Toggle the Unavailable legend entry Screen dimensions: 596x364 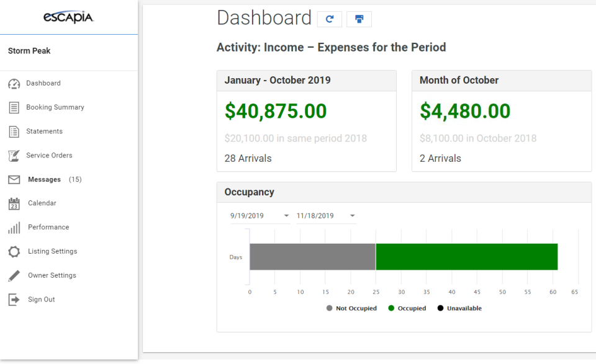point(459,309)
